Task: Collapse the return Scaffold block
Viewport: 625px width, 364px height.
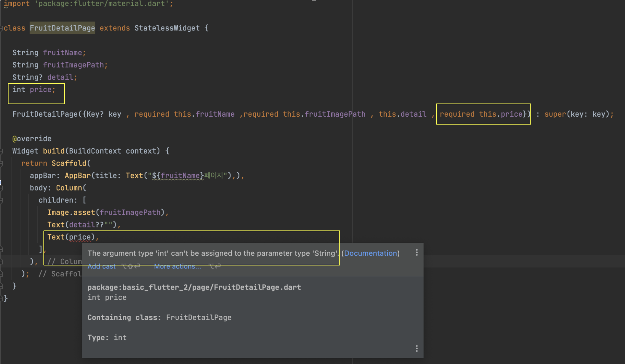Action: tap(1, 163)
